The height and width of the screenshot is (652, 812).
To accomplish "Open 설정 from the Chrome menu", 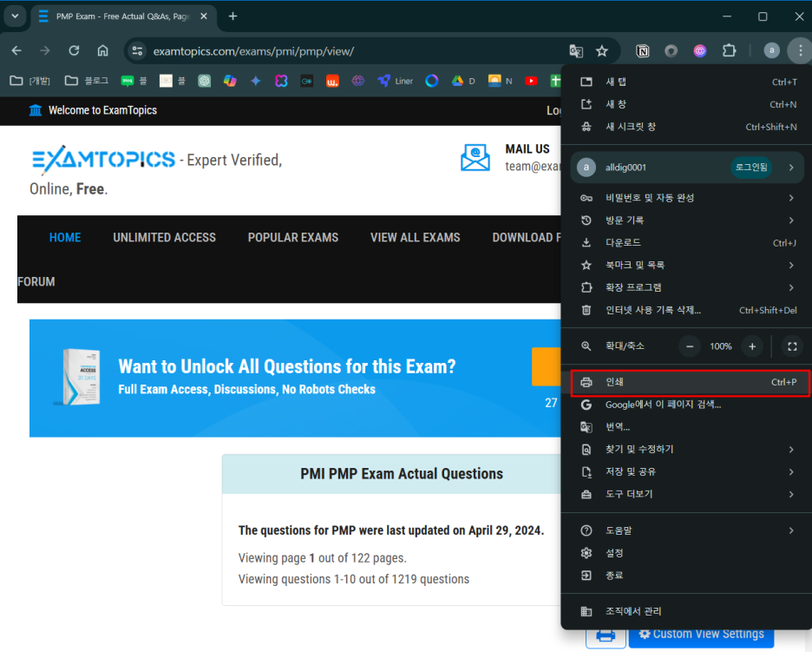I will click(x=688, y=553).
